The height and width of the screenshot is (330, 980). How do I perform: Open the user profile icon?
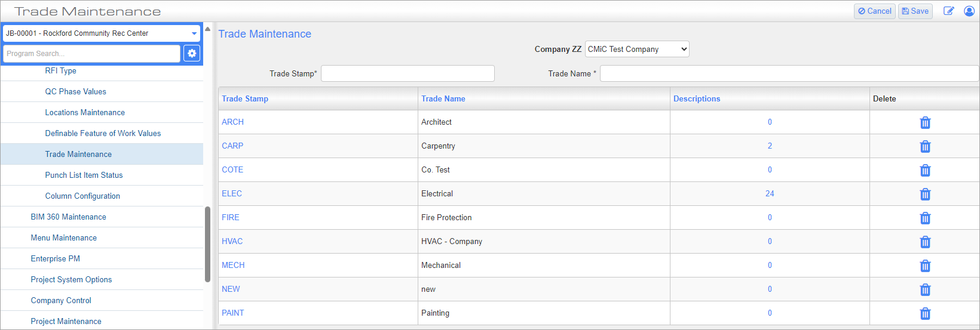pyautogui.click(x=969, y=11)
